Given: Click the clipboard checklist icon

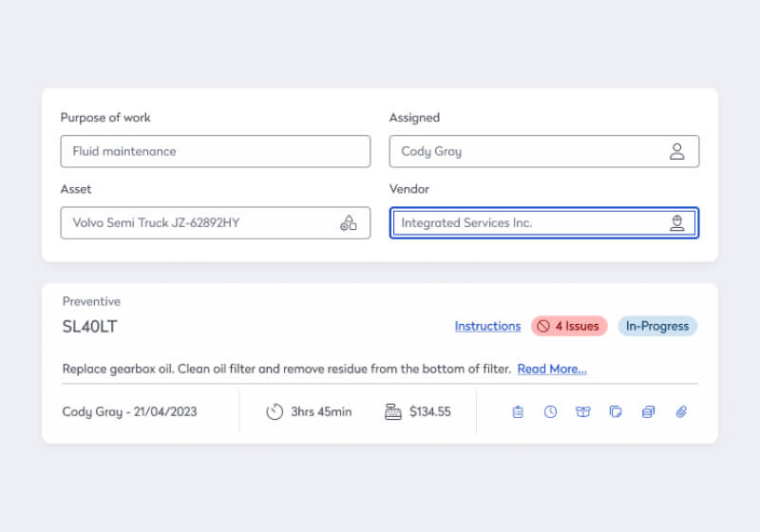Looking at the screenshot, I should click(518, 411).
